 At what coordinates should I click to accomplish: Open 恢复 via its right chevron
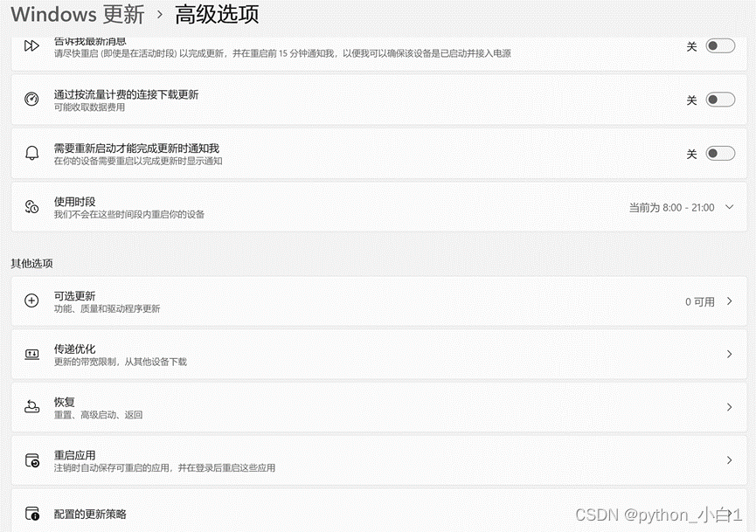730,407
